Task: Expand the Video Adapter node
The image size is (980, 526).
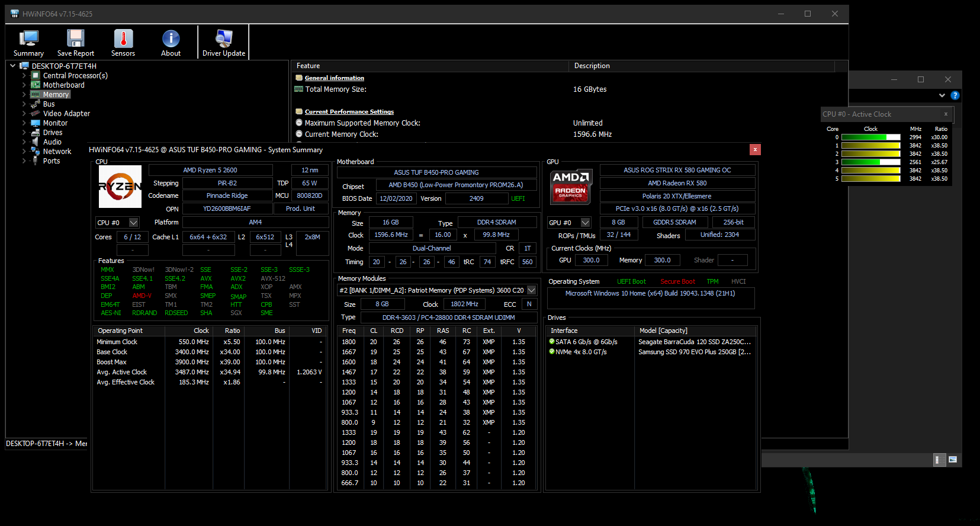Action: pyautogui.click(x=24, y=113)
